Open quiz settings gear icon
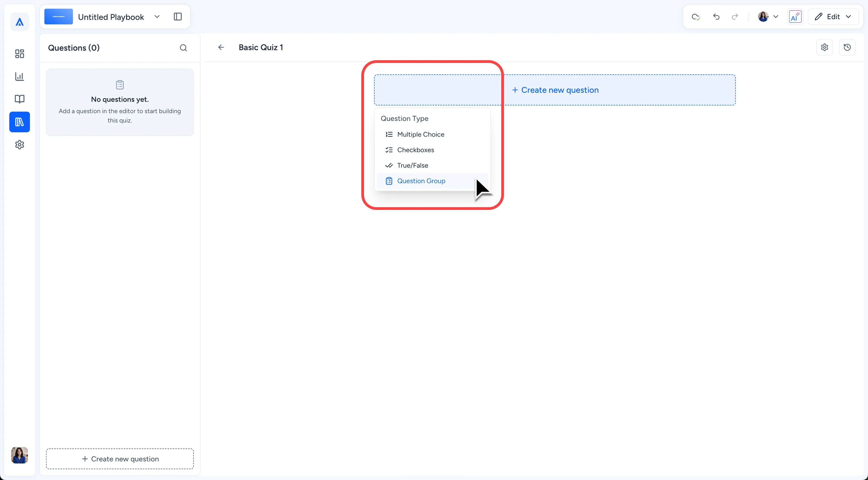 [825, 47]
